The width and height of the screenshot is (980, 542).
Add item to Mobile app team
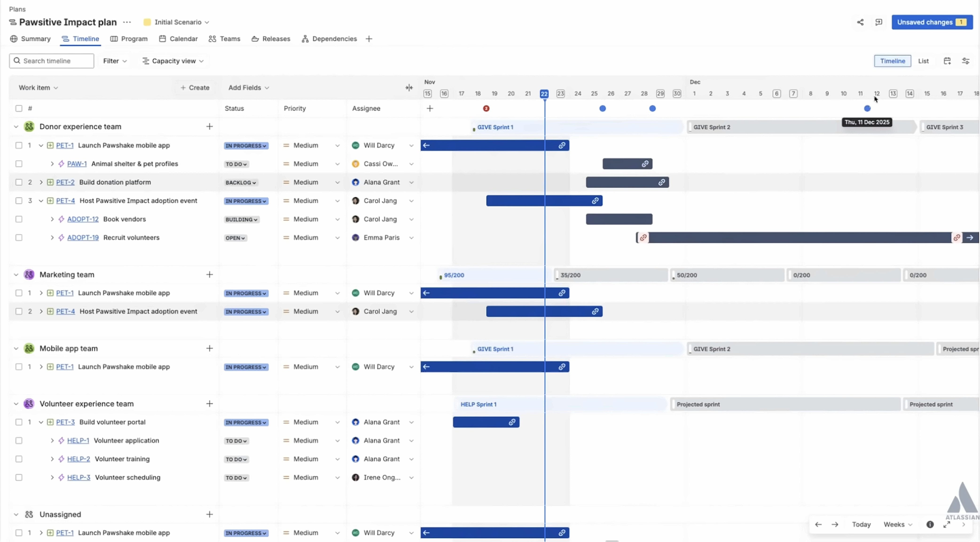coord(210,348)
